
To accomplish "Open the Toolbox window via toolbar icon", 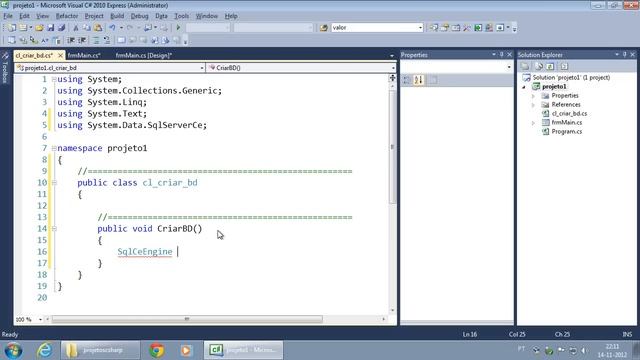I will [467, 28].
